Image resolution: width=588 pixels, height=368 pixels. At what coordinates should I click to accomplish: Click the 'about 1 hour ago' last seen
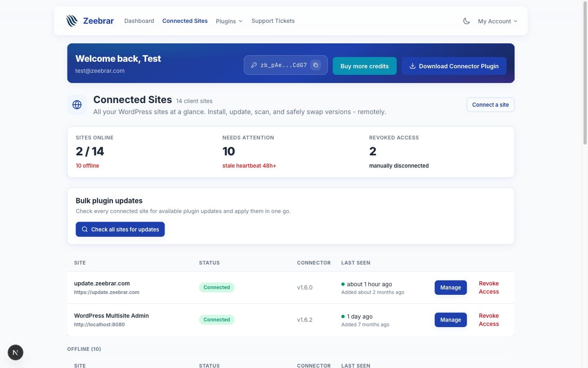click(370, 284)
